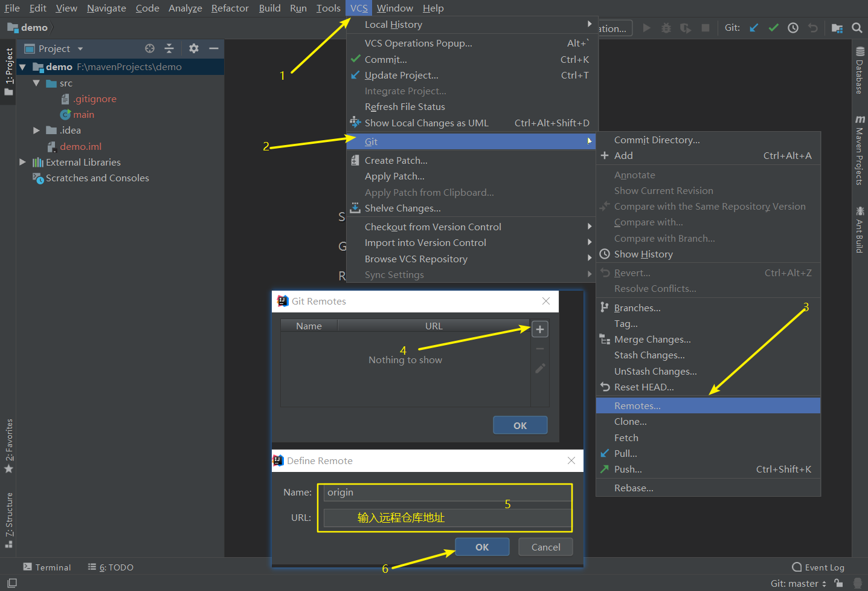Open Checkout from Version Control submenu
Viewport: 868px width, 591px height.
pyautogui.click(x=472, y=227)
